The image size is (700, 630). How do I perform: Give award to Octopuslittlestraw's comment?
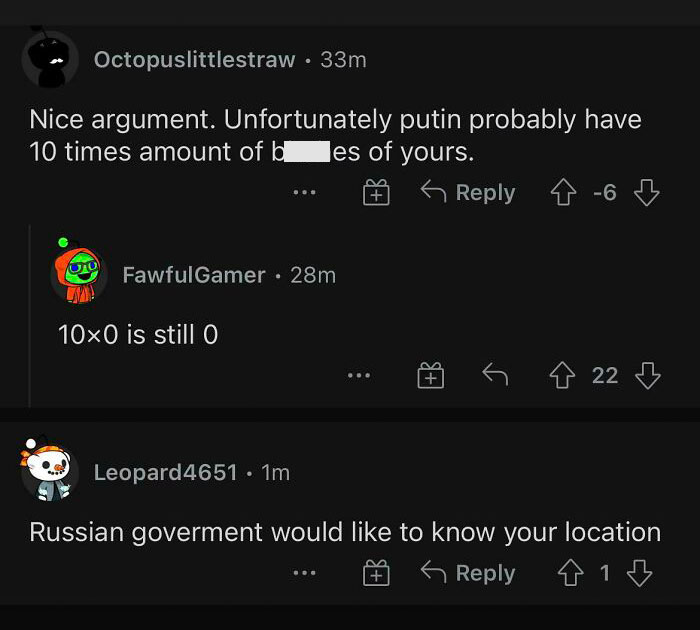pyautogui.click(x=376, y=193)
